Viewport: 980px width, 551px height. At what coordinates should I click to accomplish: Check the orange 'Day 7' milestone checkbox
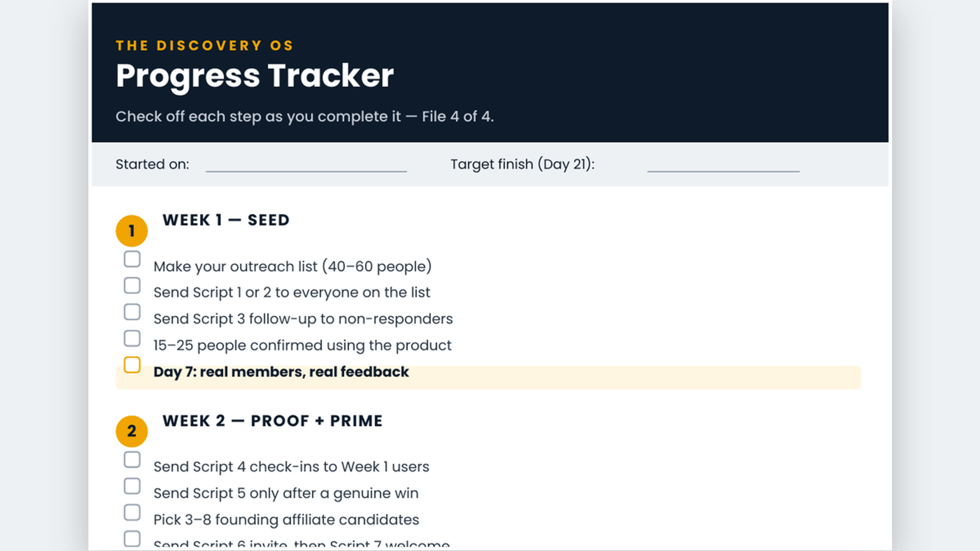pyautogui.click(x=132, y=365)
